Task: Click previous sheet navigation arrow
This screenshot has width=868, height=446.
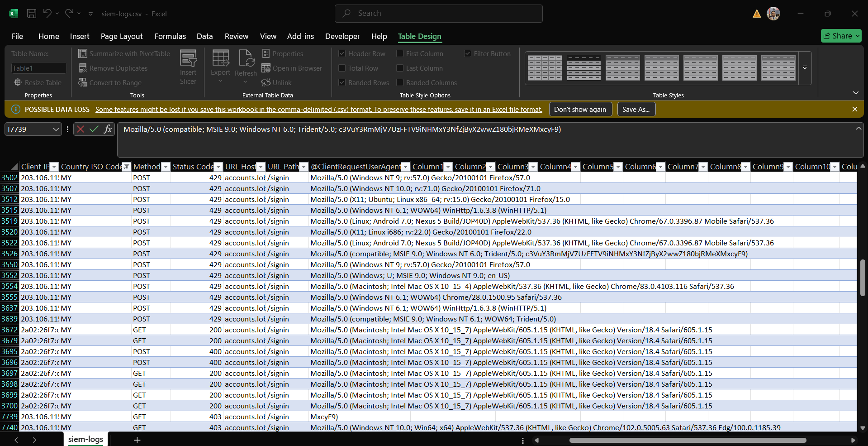Action: pos(16,440)
